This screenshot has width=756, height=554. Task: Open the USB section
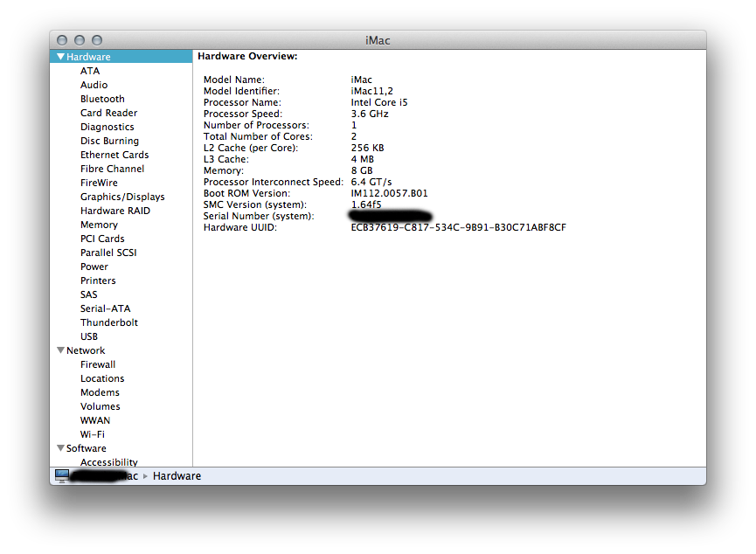pyautogui.click(x=89, y=336)
